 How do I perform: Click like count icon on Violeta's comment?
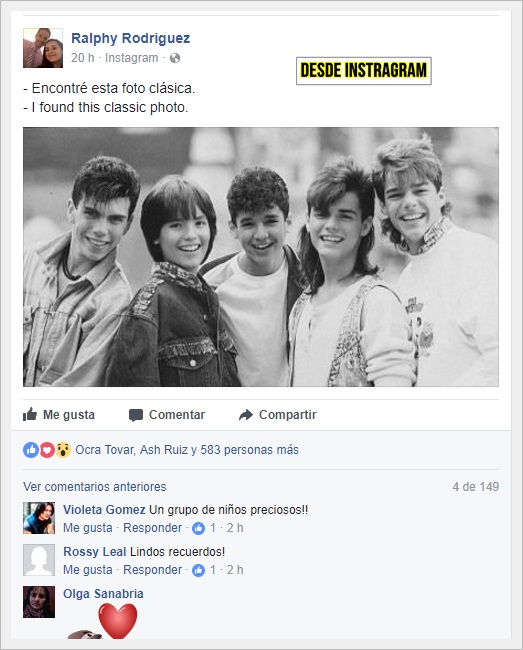[199, 528]
